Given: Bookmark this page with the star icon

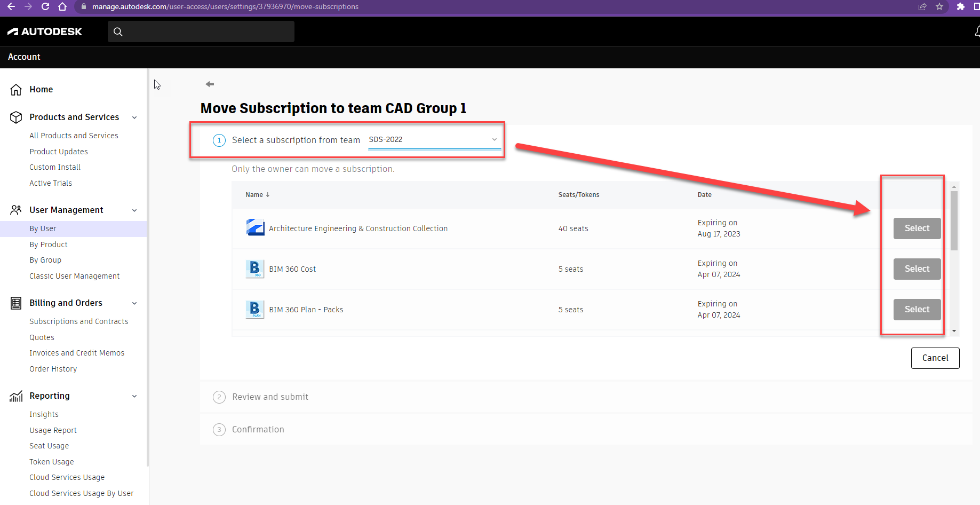Looking at the screenshot, I should click(939, 6).
